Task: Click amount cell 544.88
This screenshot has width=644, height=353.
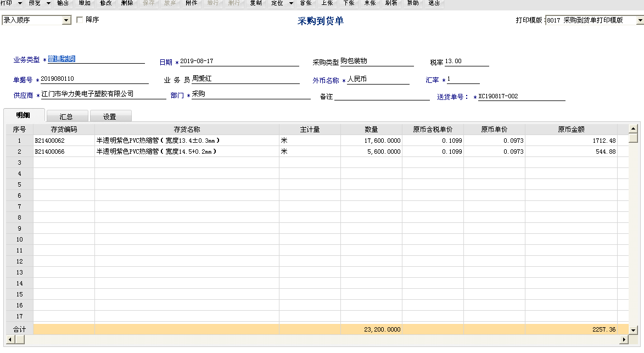Action: (x=571, y=152)
